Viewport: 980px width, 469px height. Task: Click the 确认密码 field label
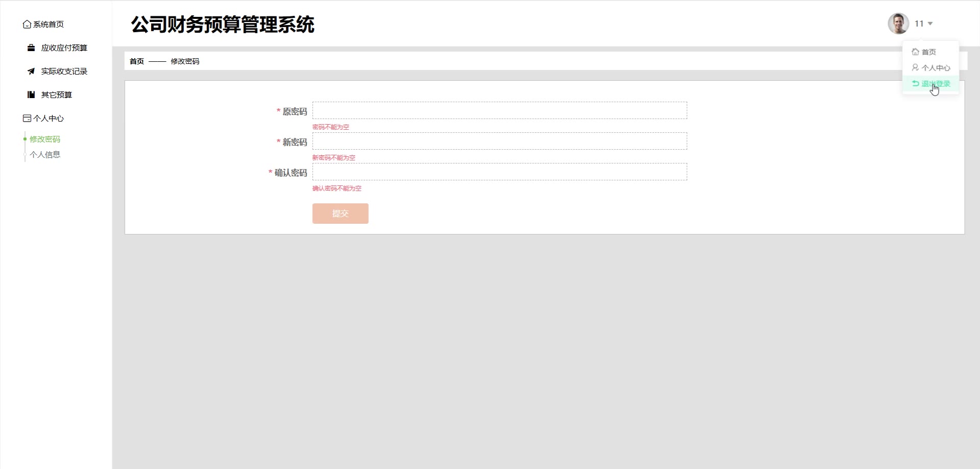(291, 173)
